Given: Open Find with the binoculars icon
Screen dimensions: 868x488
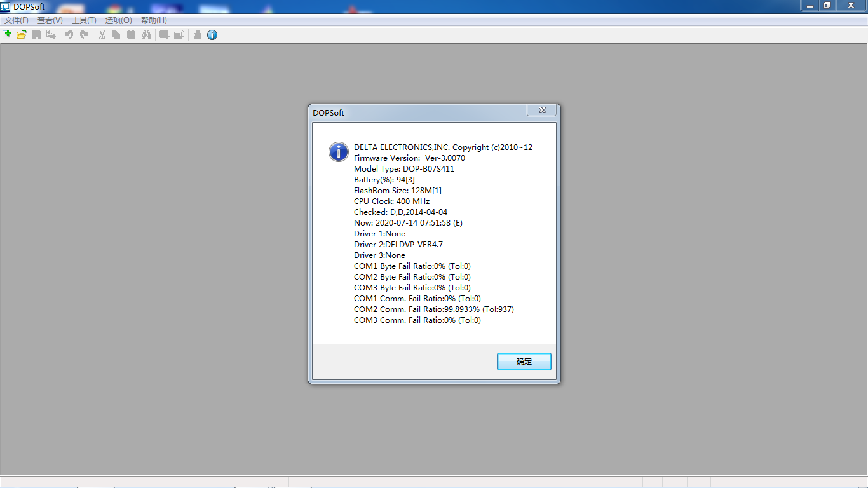Looking at the screenshot, I should pyautogui.click(x=146, y=35).
